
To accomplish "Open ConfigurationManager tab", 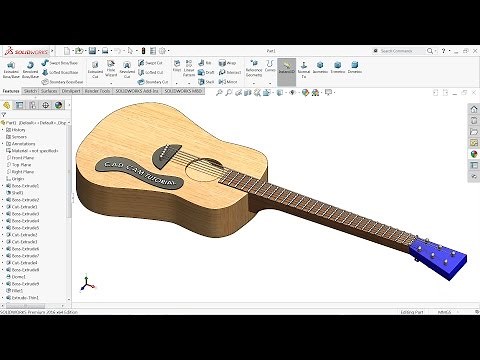I will 33,105.
